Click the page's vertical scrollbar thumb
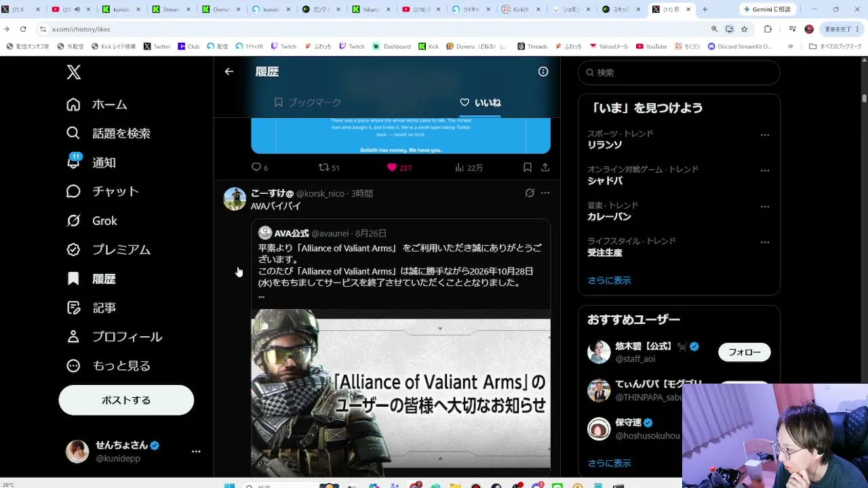Viewport: 868px width, 488px height. click(864, 98)
